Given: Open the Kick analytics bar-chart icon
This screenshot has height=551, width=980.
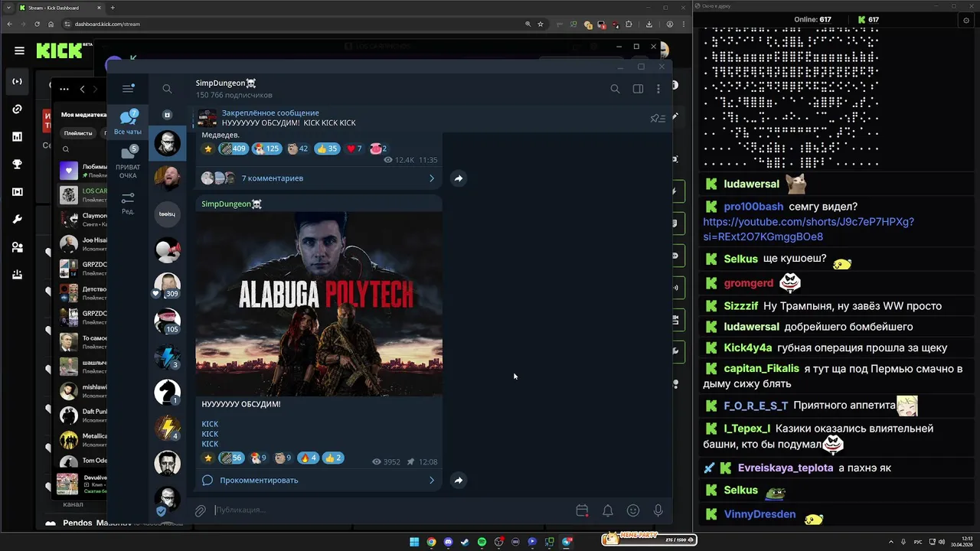Looking at the screenshot, I should tap(17, 136).
